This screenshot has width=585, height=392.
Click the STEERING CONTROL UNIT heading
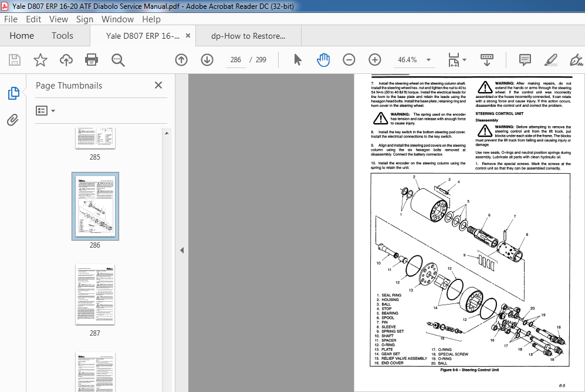(499, 113)
